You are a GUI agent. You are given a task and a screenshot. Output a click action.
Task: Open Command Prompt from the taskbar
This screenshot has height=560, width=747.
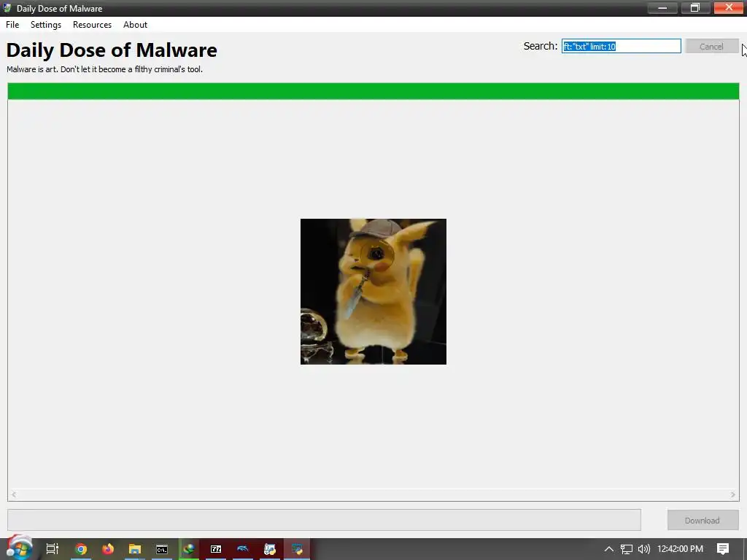(162, 549)
